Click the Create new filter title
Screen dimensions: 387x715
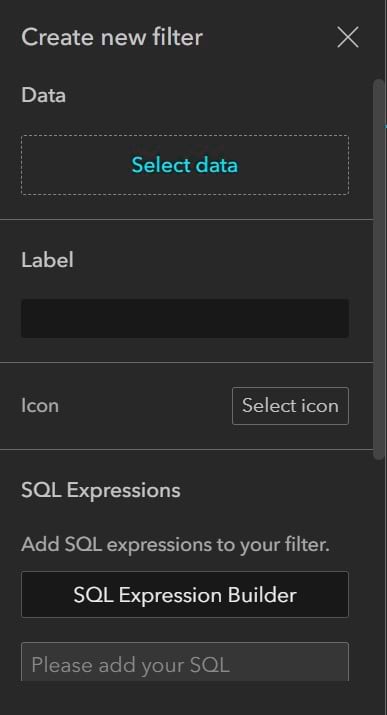point(112,37)
